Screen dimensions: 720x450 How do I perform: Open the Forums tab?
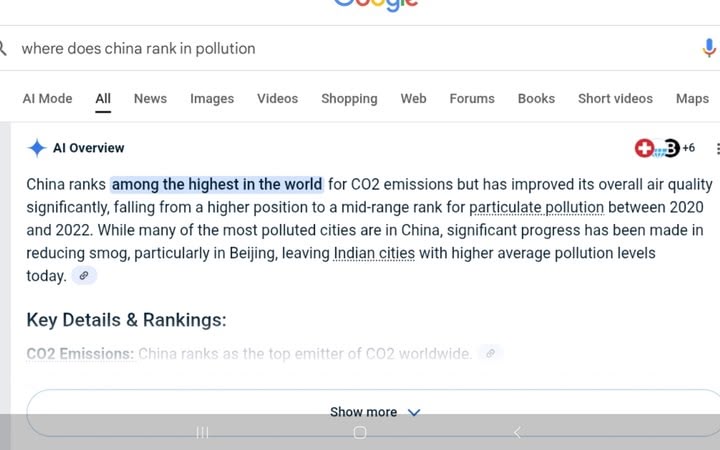[472, 99]
